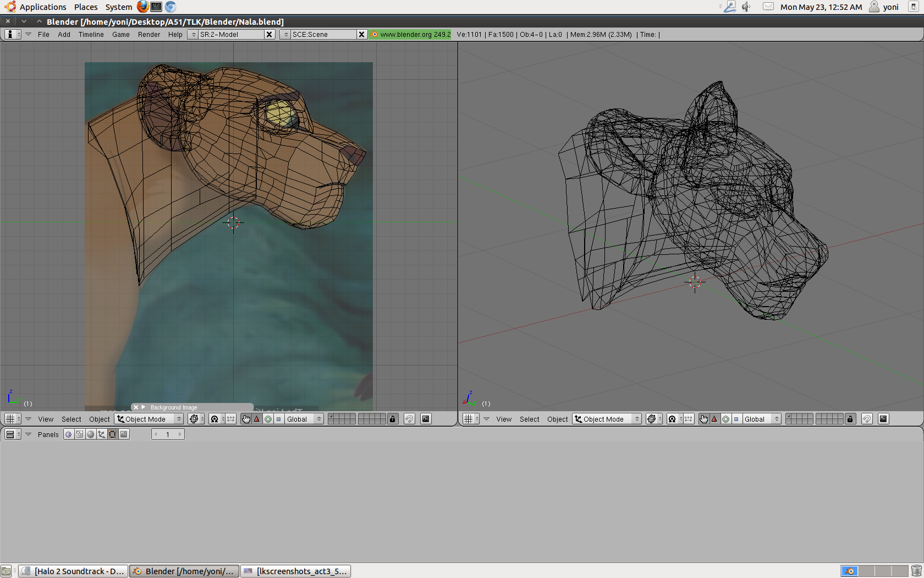Switch to Halo 2 Soundtrack taskbar window
Screen dimensions: 924x578
74,571
